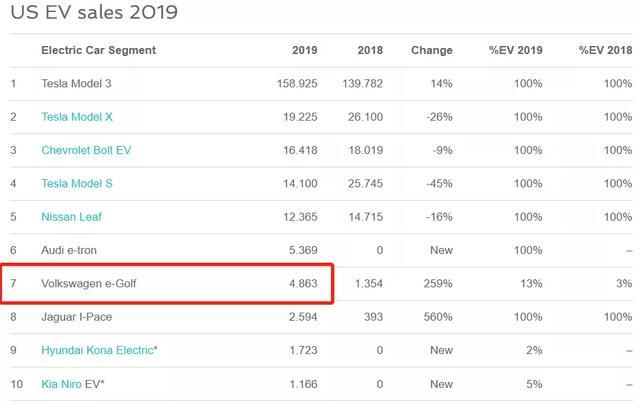Click rank number 10
The width and height of the screenshot is (640, 406).
17,384
